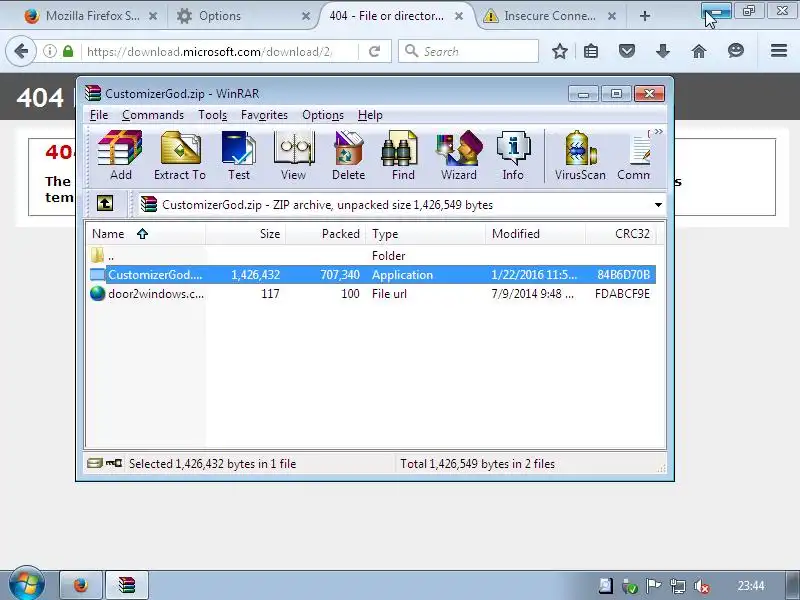
Task: Open Firefox Hello chat icon
Action: [736, 51]
